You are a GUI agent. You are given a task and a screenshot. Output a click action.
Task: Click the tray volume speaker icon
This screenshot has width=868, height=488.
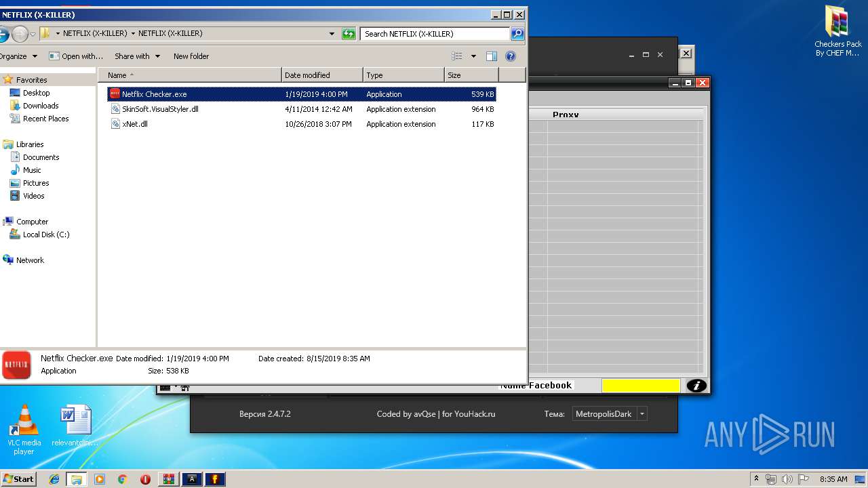[x=787, y=479]
